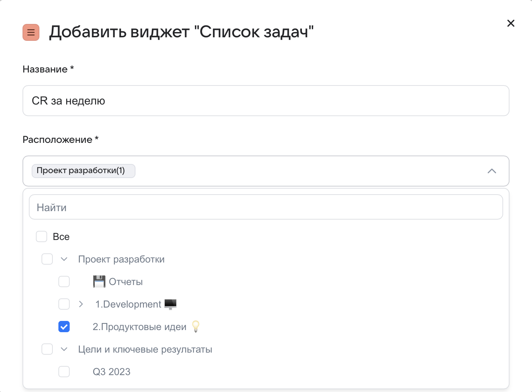The height and width of the screenshot is (392, 532).
Task: Check the "1.Development" checkbox
Action: pyautogui.click(x=64, y=304)
